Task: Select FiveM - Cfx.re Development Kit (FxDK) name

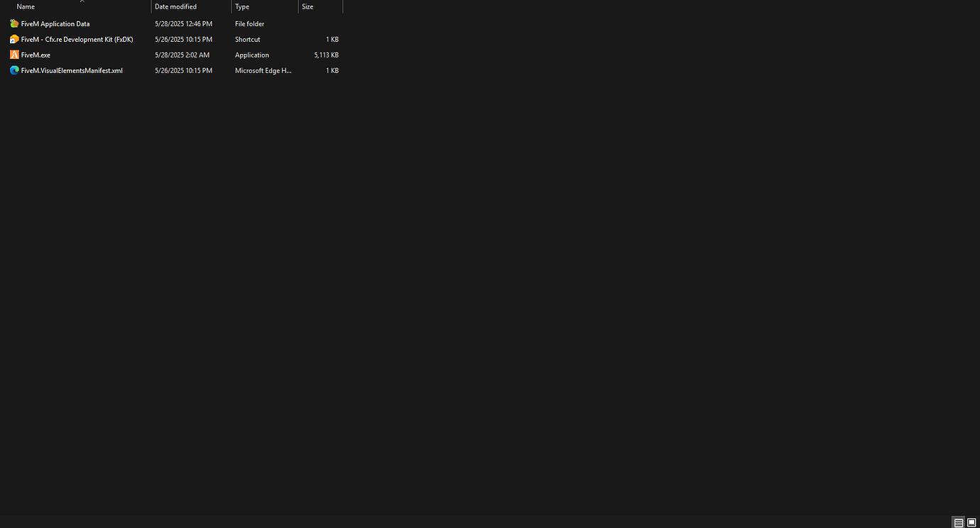Action: 77,40
